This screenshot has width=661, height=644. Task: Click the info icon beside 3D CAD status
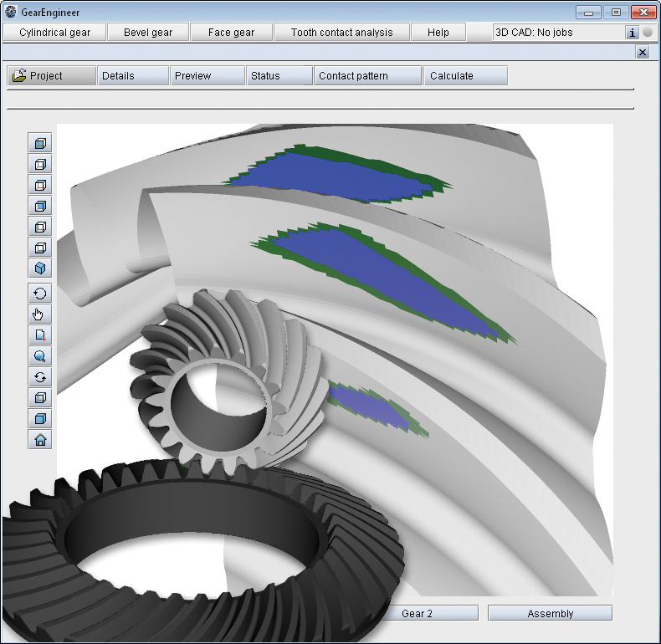pyautogui.click(x=632, y=33)
